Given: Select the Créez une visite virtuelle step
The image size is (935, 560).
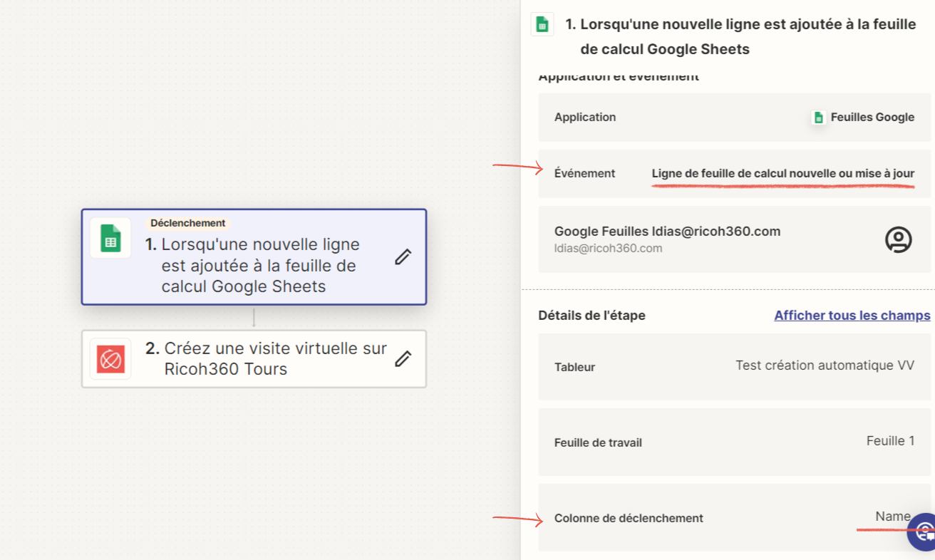Looking at the screenshot, I should (x=254, y=358).
